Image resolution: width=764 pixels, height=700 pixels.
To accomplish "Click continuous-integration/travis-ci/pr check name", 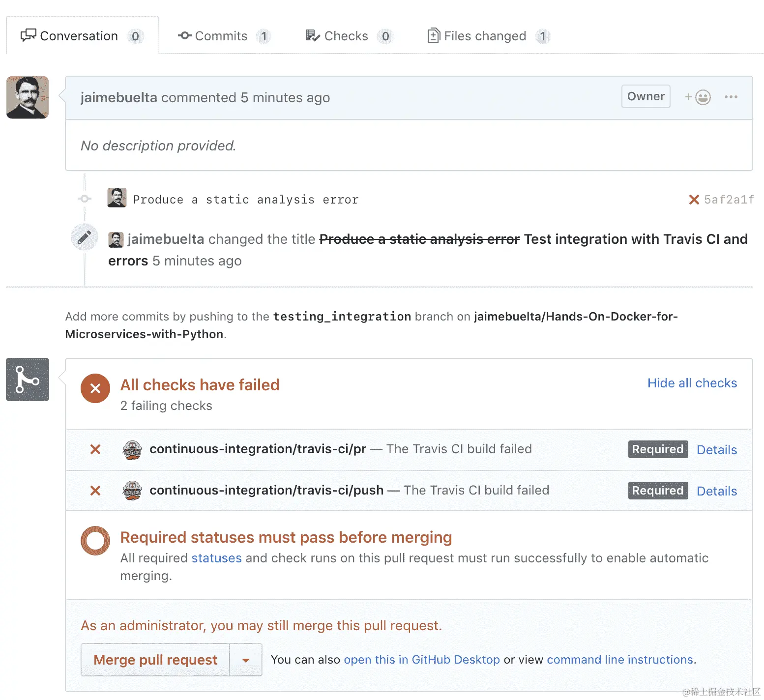I will 258,449.
